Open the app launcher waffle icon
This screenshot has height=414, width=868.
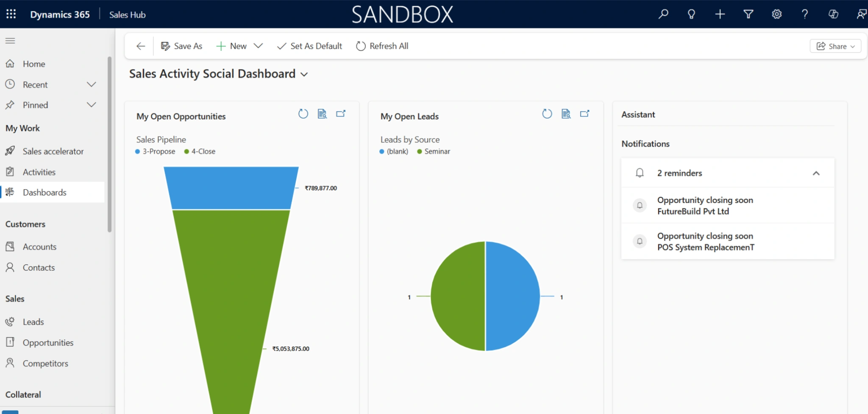[11, 14]
